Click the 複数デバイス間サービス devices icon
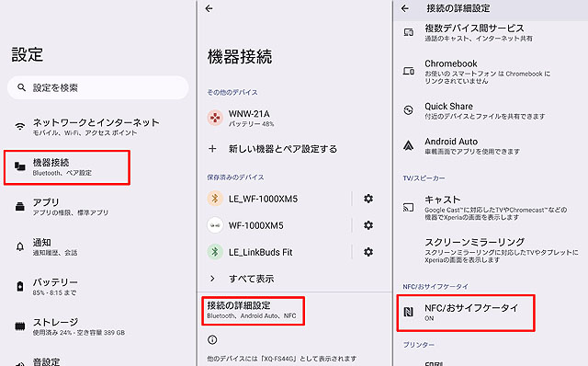 click(x=408, y=33)
